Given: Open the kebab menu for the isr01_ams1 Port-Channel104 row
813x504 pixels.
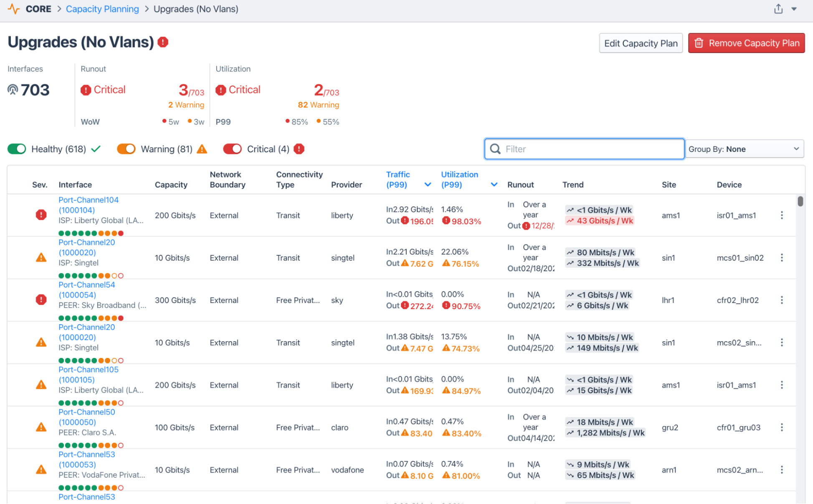Looking at the screenshot, I should point(782,215).
